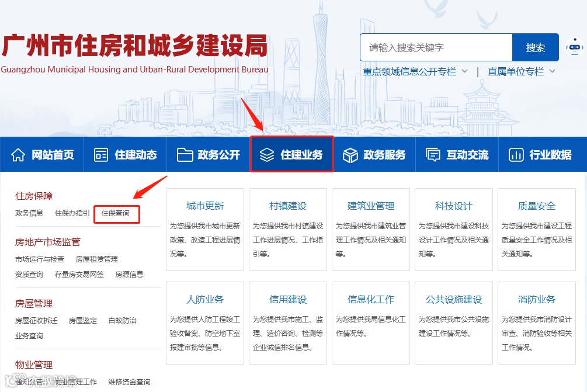The image size is (587, 392).
Task: Click the 住保查询 link
Action: point(115,213)
